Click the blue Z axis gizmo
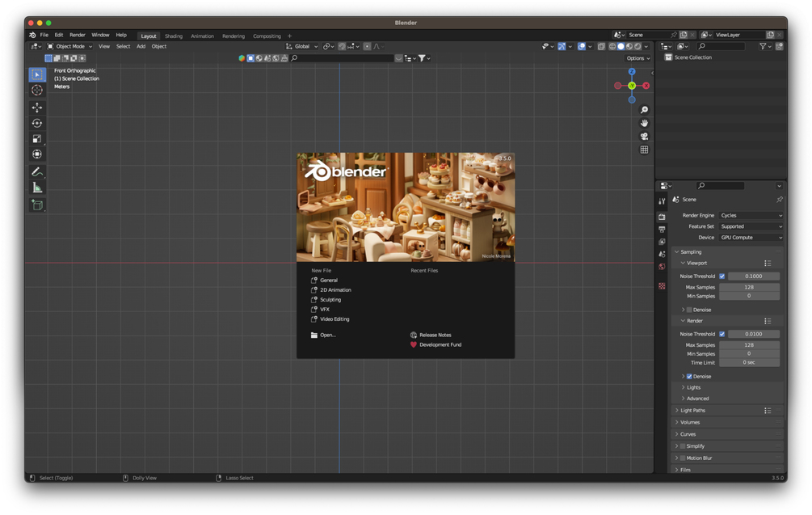This screenshot has width=812, height=515. point(632,71)
